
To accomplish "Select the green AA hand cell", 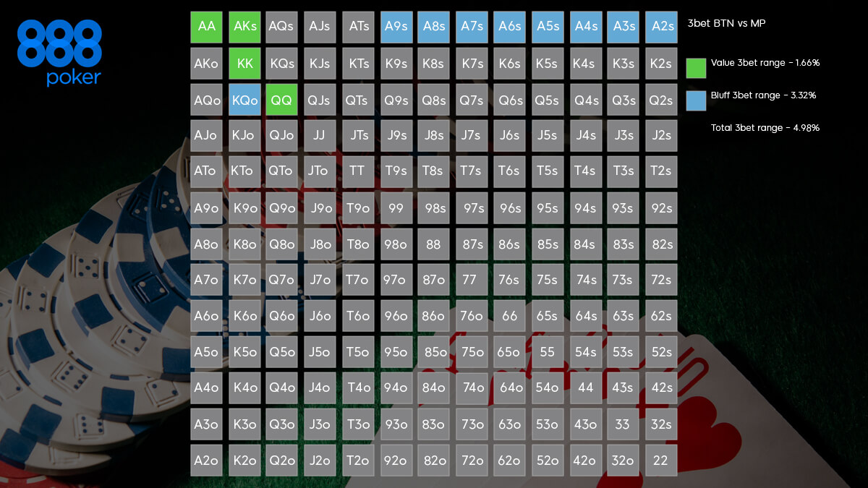I will (206, 27).
